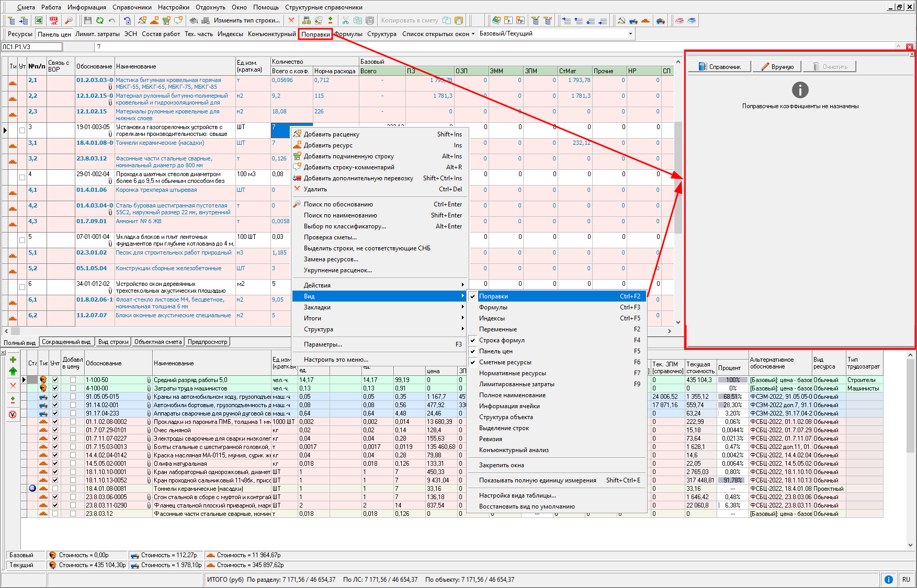Enable 'Добавл в цену' checkbox for 4-100-00
Viewport: 917px width, 588px height.
(73, 388)
